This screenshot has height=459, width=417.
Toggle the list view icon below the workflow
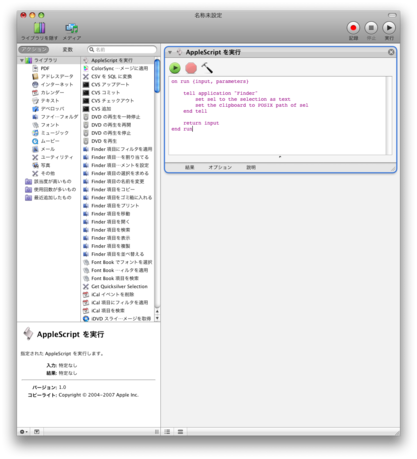[167, 432]
